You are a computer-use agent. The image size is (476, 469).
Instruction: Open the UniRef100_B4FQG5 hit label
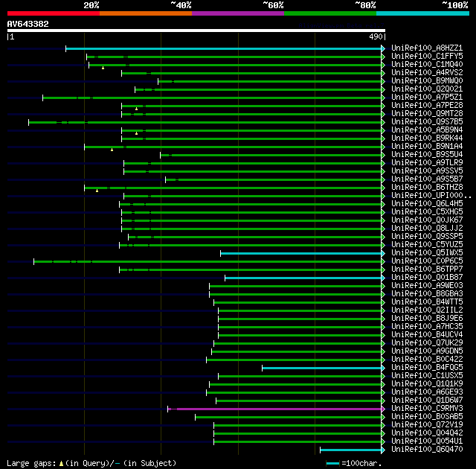pyautogui.click(x=427, y=367)
